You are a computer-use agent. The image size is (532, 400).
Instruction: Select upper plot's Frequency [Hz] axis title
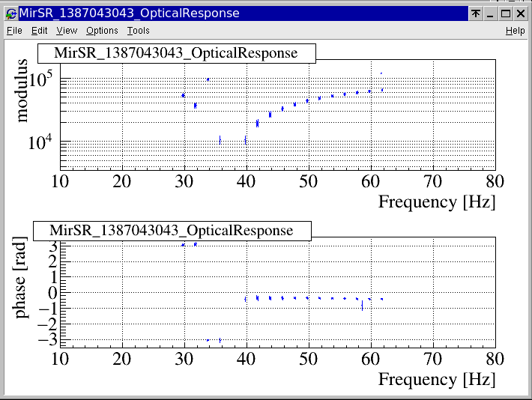tap(436, 201)
